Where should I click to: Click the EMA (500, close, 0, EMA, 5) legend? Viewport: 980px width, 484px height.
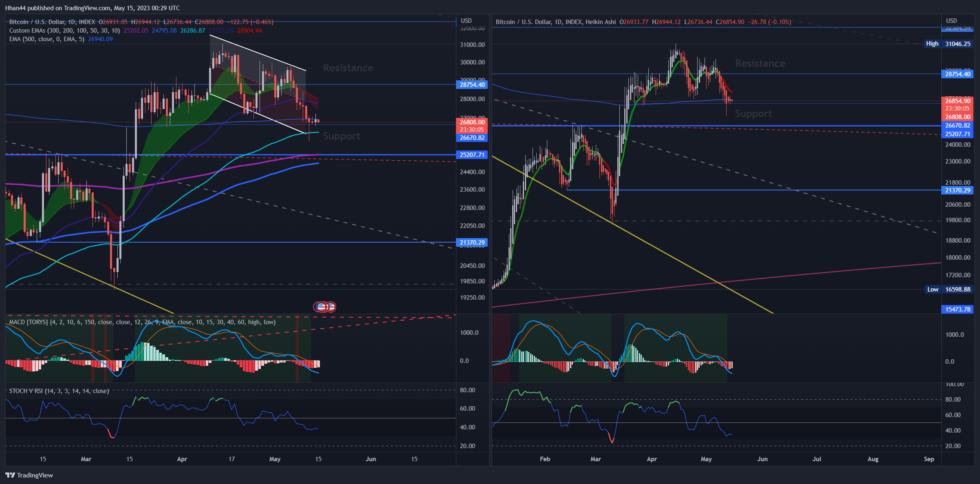tap(46, 39)
